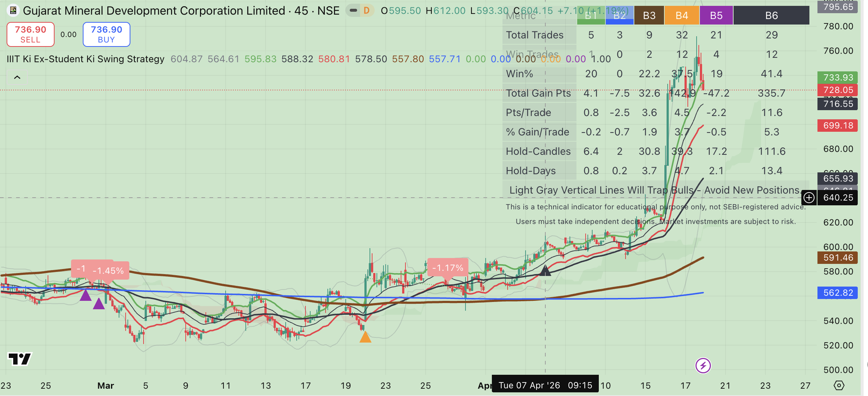Click the 'Total Trades' row label
The height and width of the screenshot is (396, 868).
[535, 35]
